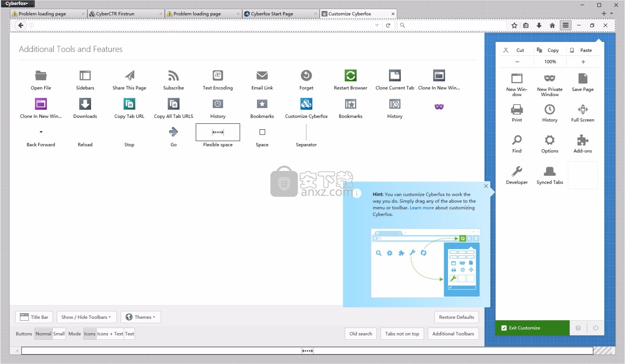Select Normal button size
The height and width of the screenshot is (364, 625).
pos(43,334)
